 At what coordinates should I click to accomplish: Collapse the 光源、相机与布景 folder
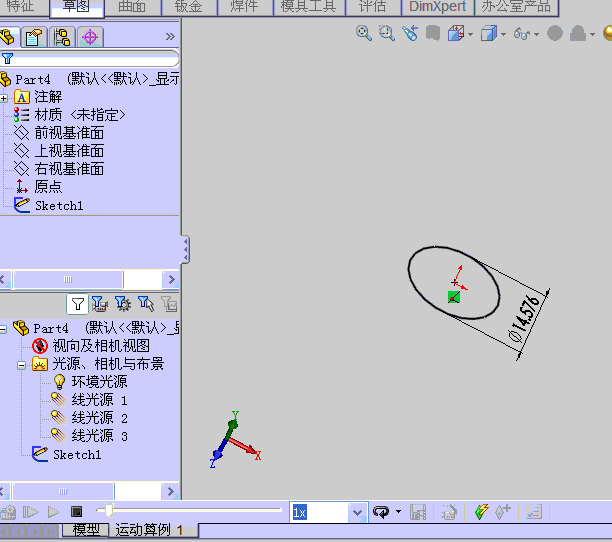click(21, 366)
